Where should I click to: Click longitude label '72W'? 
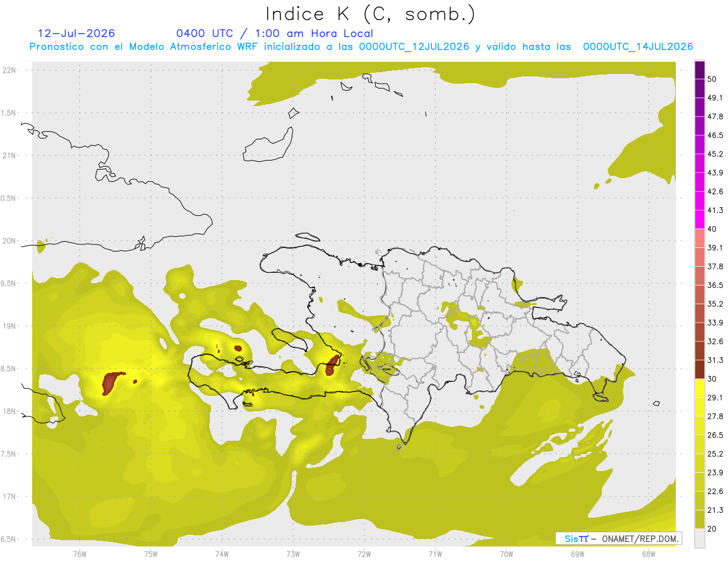364,554
